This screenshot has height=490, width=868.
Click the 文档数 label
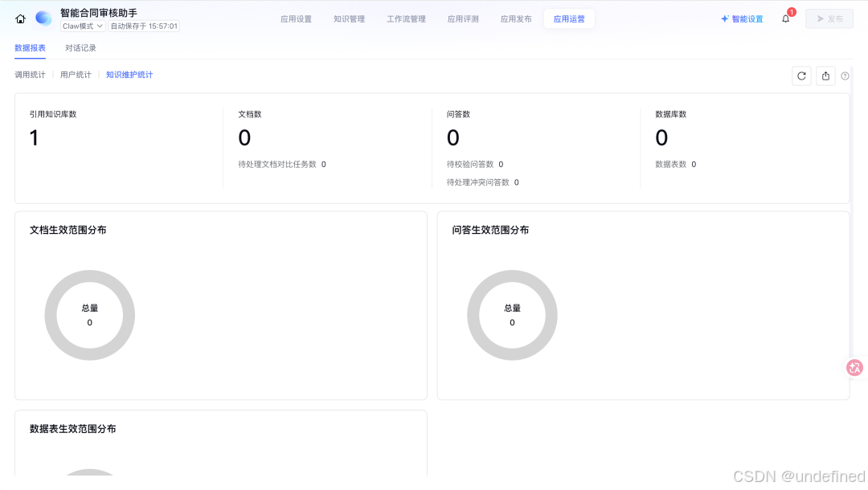pyautogui.click(x=250, y=114)
